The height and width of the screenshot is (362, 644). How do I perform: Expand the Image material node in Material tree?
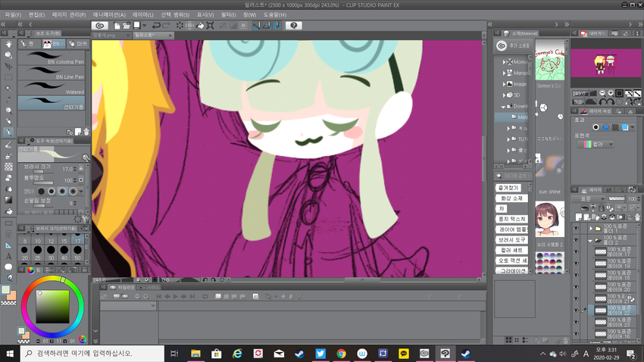tap(504, 84)
